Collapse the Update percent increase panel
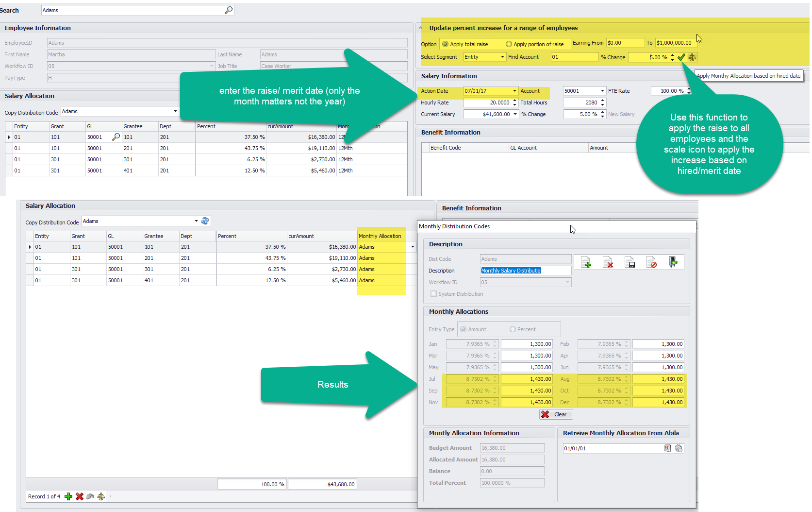The height and width of the screenshot is (512, 812). coord(421,28)
